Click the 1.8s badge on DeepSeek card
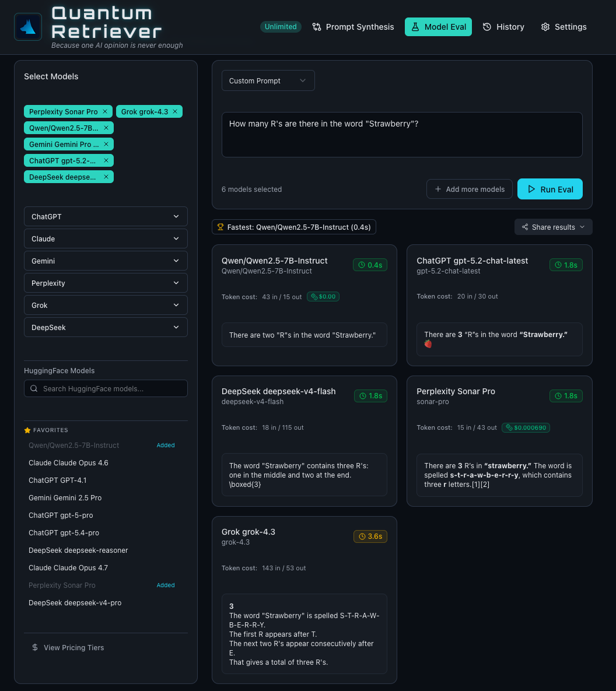Viewport: 616px width, 691px height. [371, 396]
